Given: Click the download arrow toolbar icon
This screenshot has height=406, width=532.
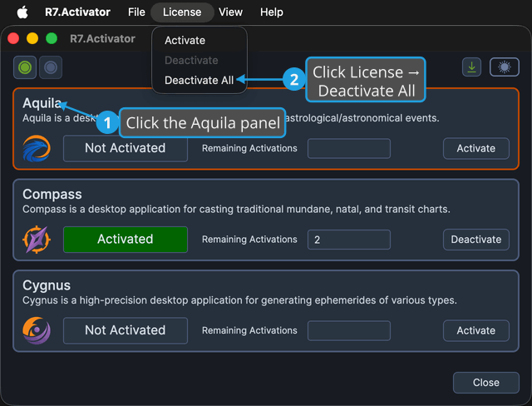Looking at the screenshot, I should point(471,67).
